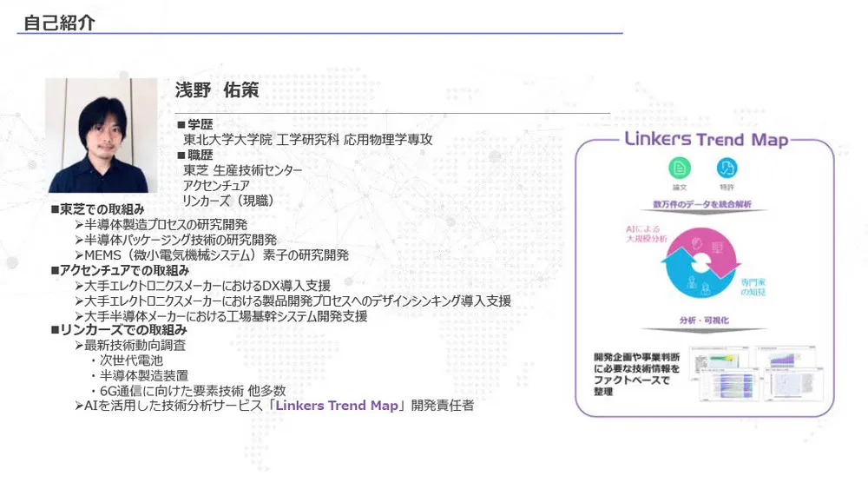Click ■リンカーズでの取組み heading
Viewport: 868px width, 489px height.
pyautogui.click(x=118, y=330)
